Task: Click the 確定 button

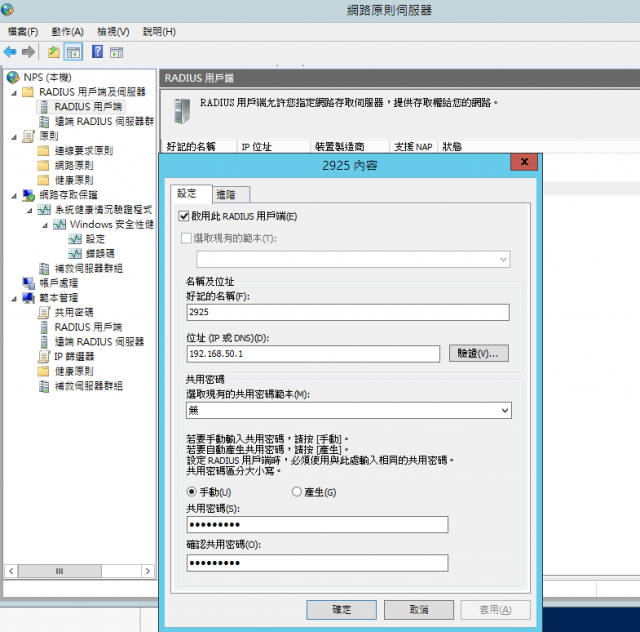Action: [x=341, y=610]
